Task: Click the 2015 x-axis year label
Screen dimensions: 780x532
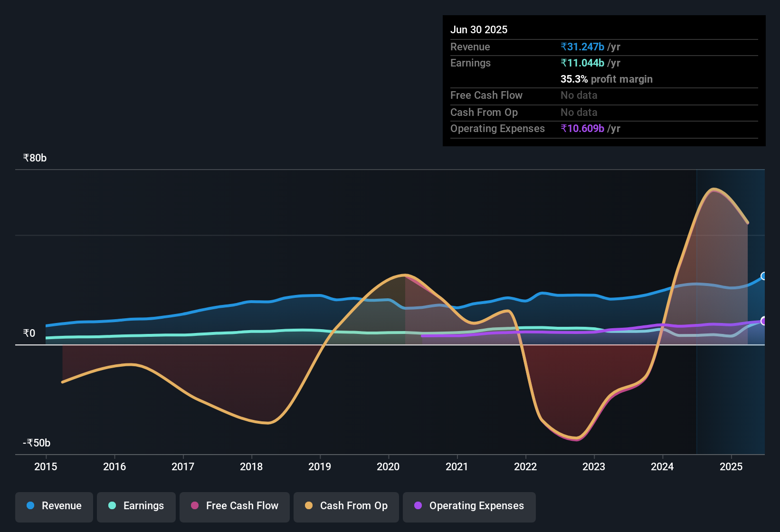Action: coord(46,467)
